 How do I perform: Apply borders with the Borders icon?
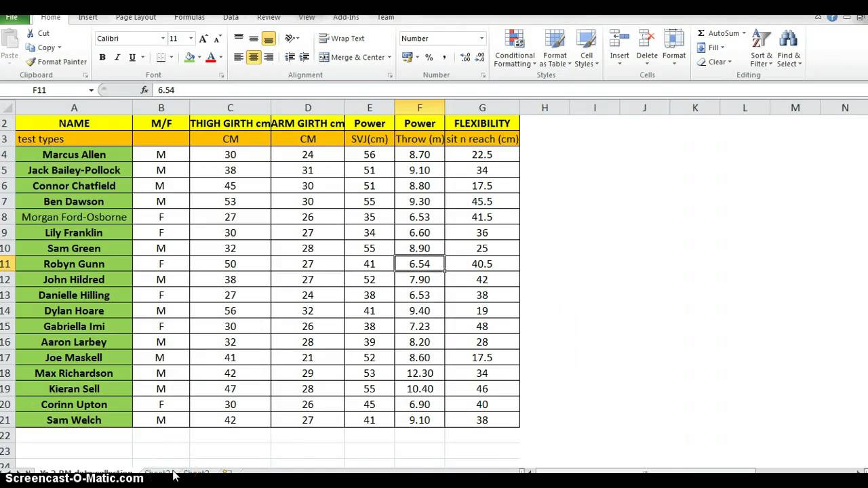pyautogui.click(x=161, y=58)
